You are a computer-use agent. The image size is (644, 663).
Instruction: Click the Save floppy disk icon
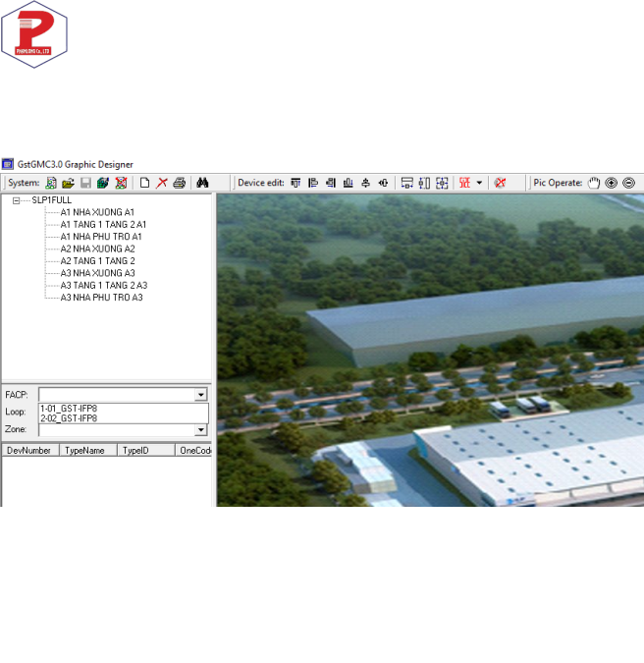pyautogui.click(x=85, y=183)
